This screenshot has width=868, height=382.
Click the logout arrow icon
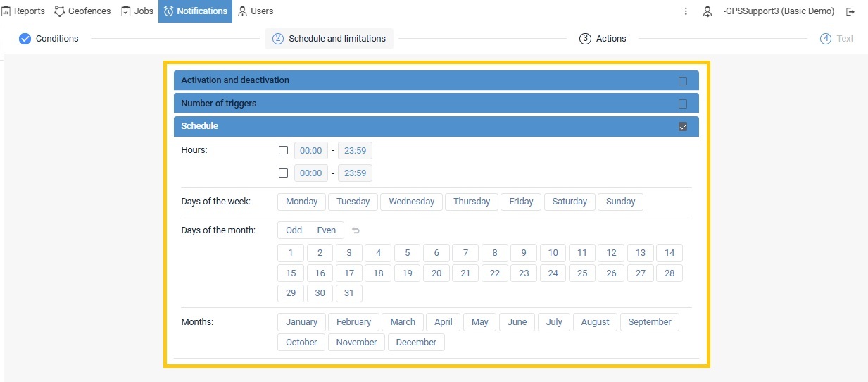[850, 11]
